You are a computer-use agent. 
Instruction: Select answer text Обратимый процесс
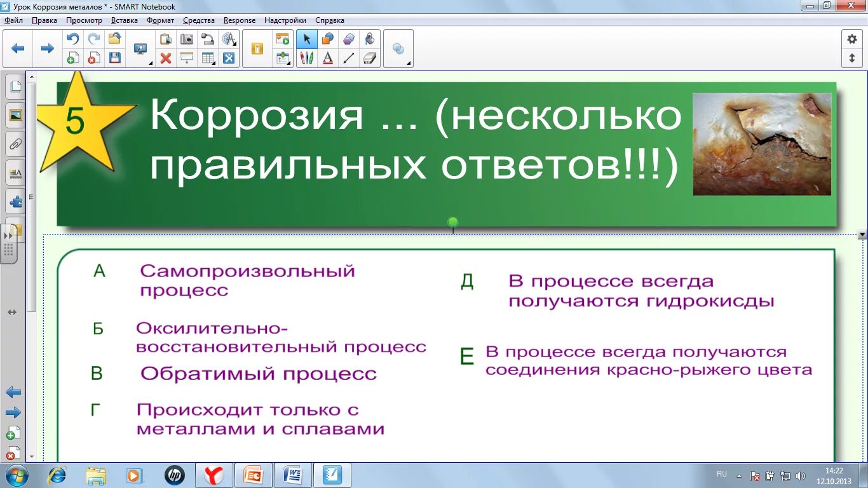[x=259, y=374]
